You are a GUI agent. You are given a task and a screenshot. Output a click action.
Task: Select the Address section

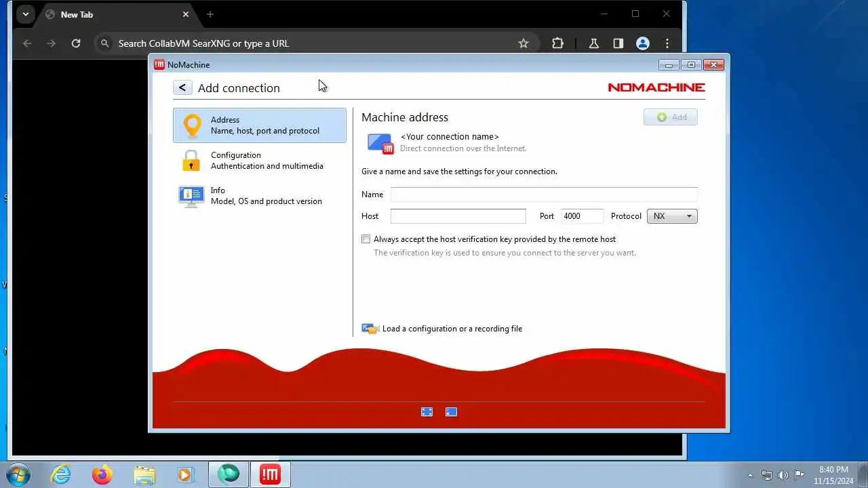[x=260, y=125]
